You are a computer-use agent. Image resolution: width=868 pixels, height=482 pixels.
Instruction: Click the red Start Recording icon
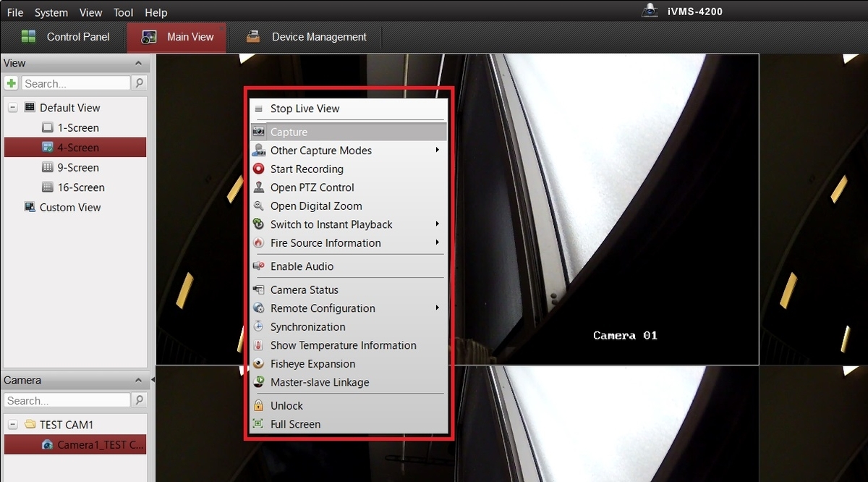click(x=258, y=169)
